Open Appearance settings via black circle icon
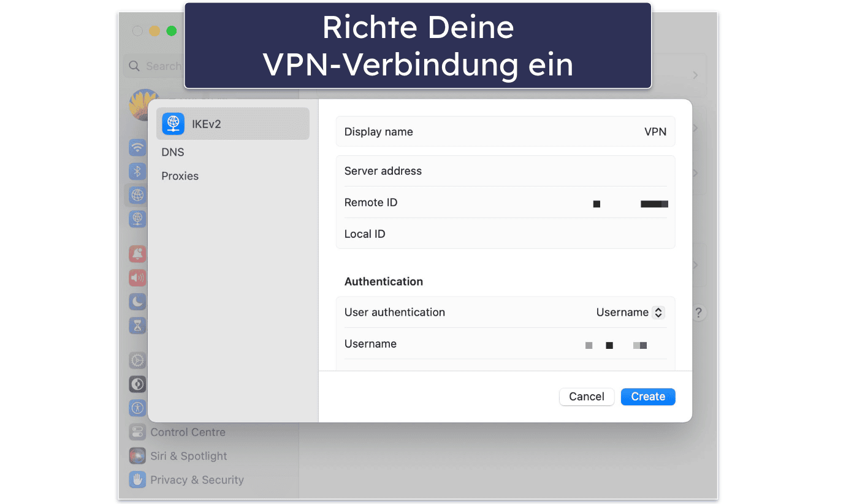 137,384
